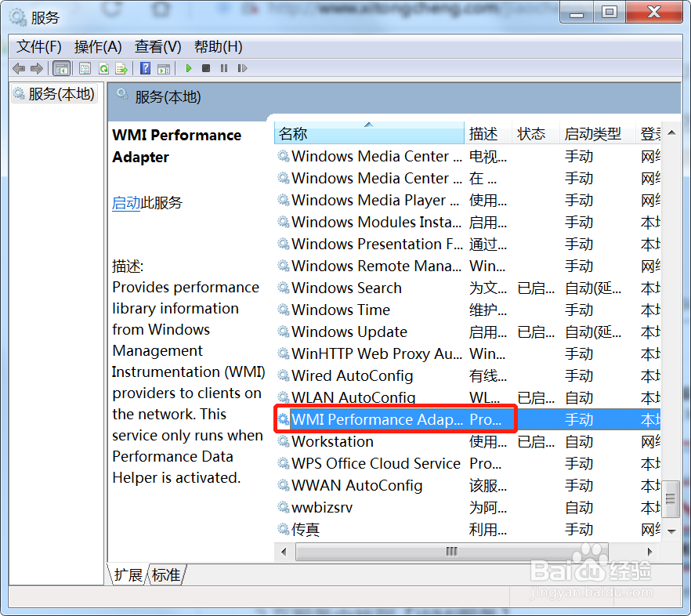Viewport: 691px width, 616px height.
Task: Click the blue Help question-mark icon
Action: (145, 68)
